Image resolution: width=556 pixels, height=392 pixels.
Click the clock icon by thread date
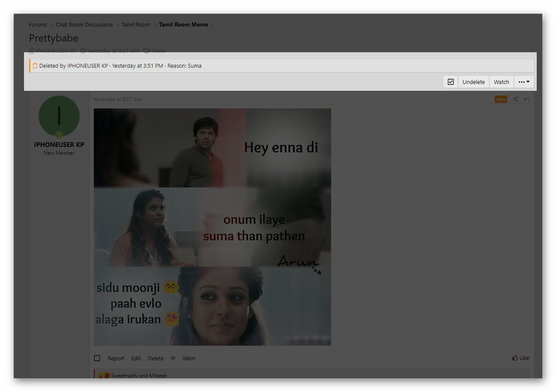83,51
